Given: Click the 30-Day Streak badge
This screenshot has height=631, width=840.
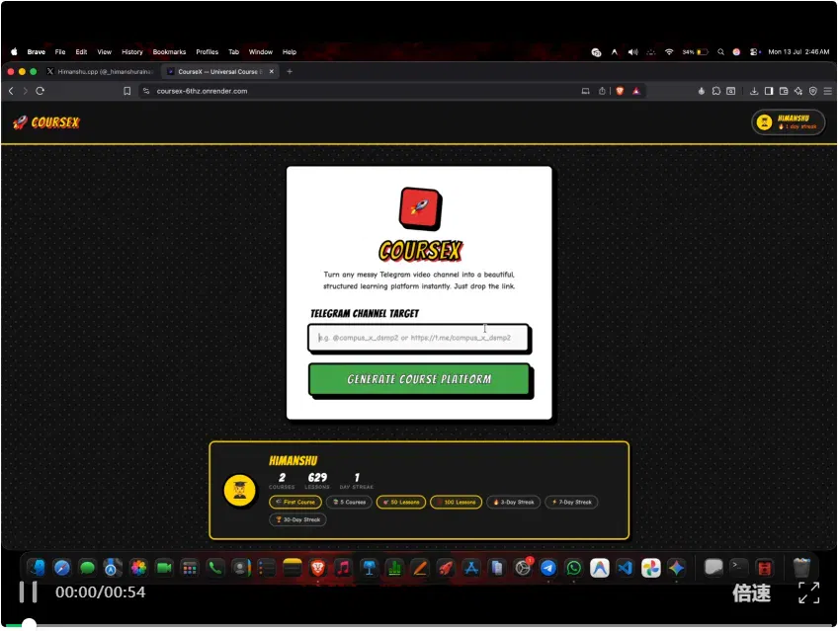Looking at the screenshot, I should pos(297,519).
